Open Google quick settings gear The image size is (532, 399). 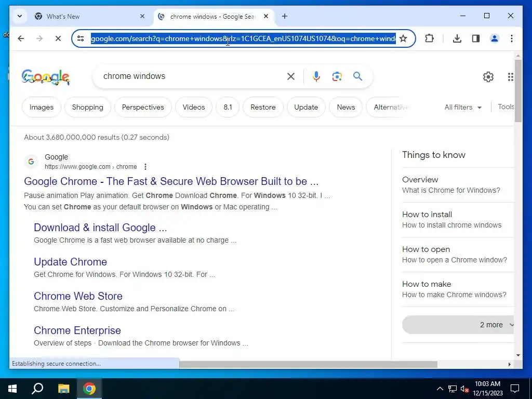click(488, 77)
